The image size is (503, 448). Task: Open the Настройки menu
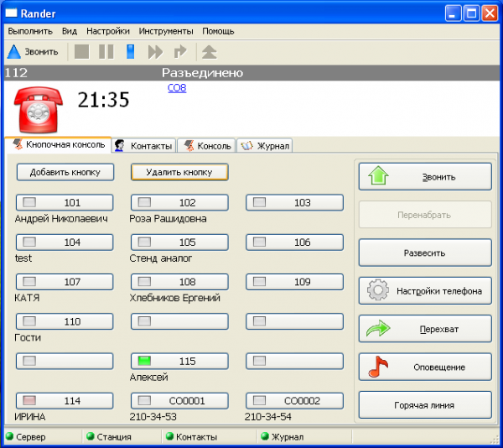point(108,31)
